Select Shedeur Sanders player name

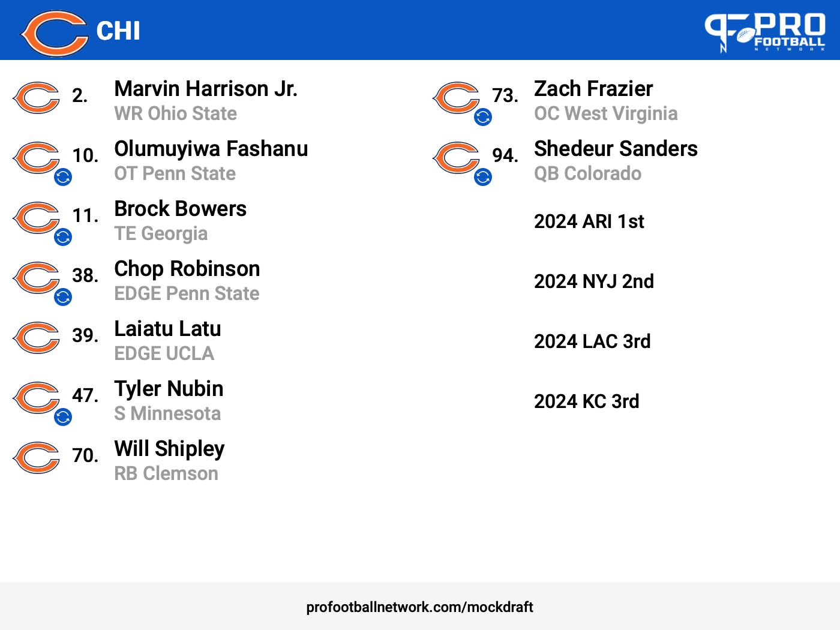pos(616,149)
